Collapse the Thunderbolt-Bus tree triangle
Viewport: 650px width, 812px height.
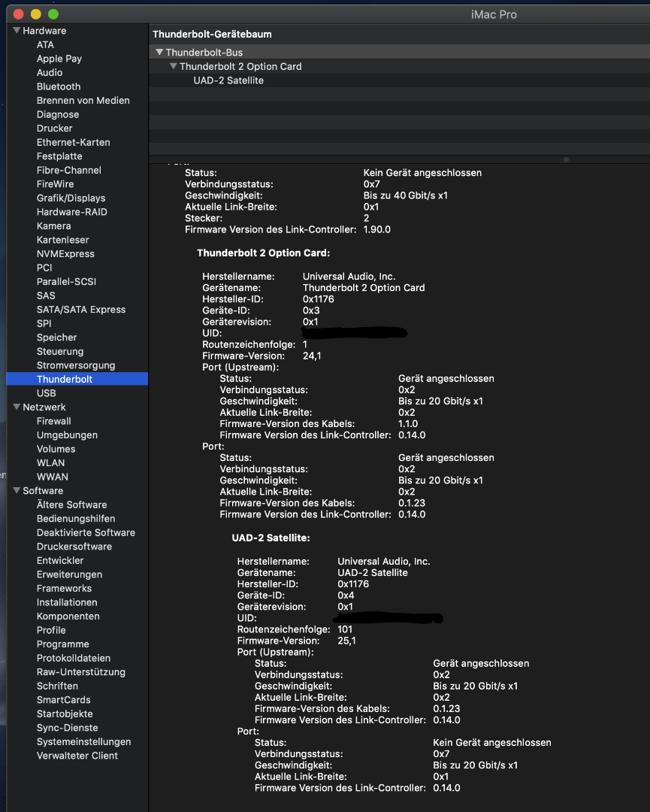(159, 53)
